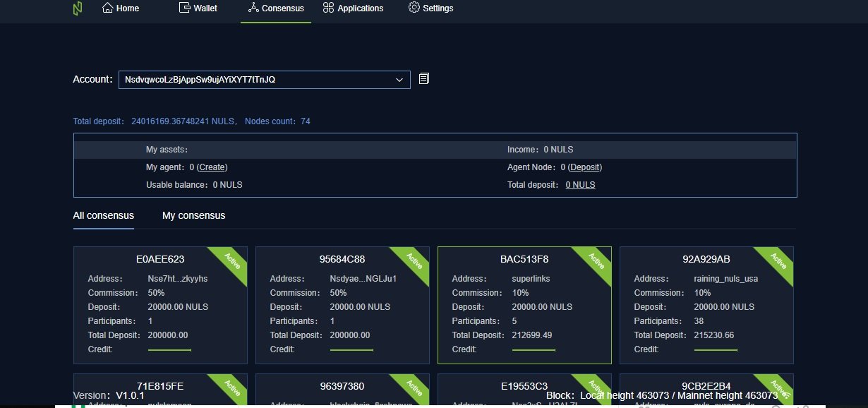Image resolution: width=868 pixels, height=408 pixels.
Task: Open the Settings menu item
Action: [x=430, y=8]
